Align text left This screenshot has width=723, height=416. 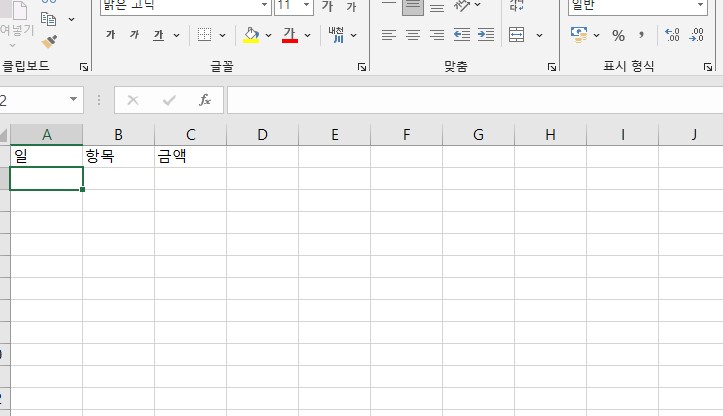[x=389, y=35]
